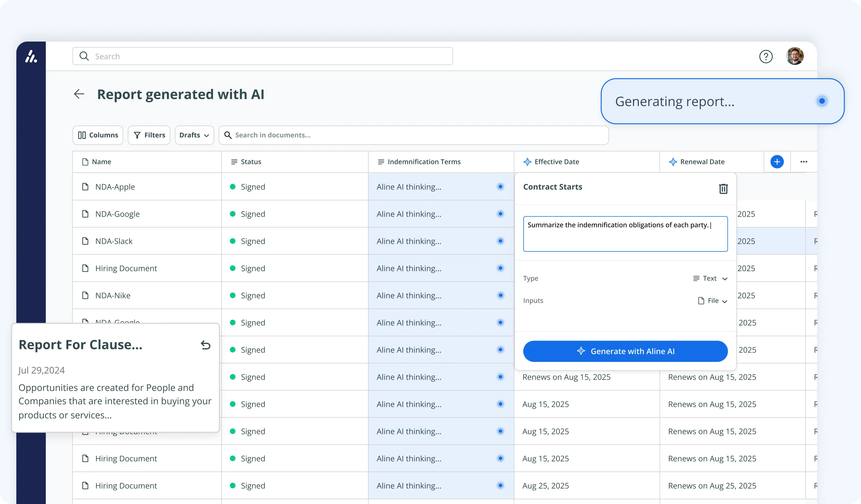Click the Effective Date column header
The image size is (861, 504).
tap(556, 162)
